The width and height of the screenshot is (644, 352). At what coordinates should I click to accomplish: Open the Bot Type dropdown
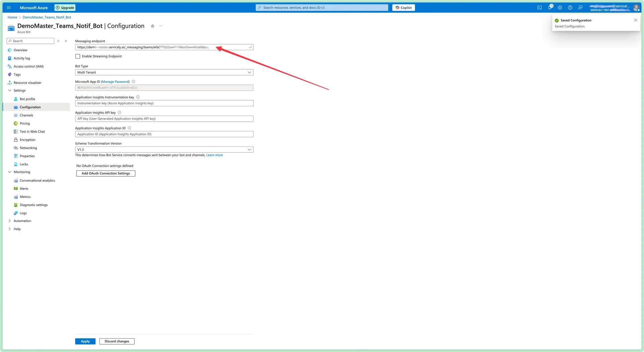click(164, 72)
